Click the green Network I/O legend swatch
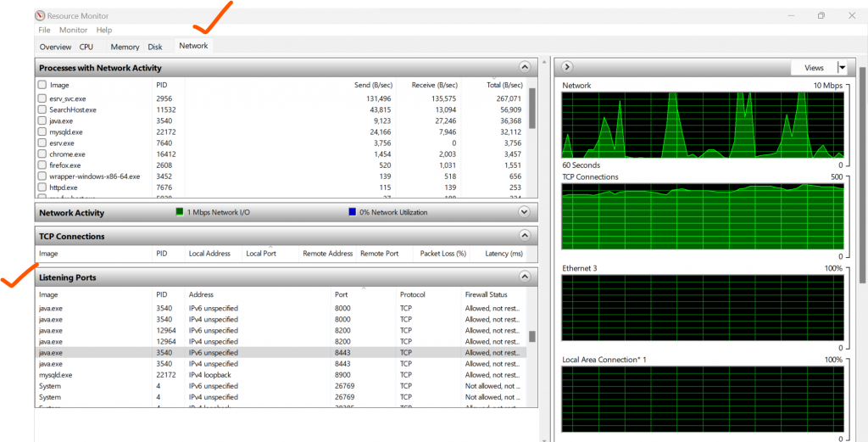 180,212
